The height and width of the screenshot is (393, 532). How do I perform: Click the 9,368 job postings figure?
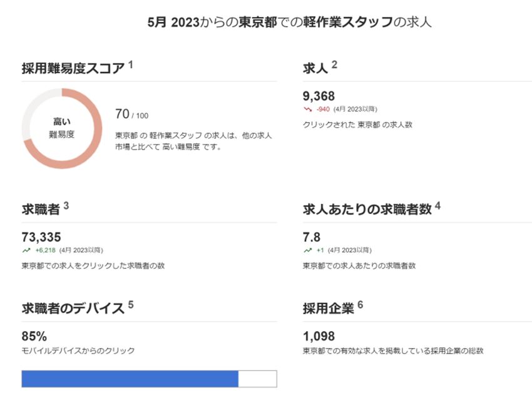pyautogui.click(x=319, y=96)
